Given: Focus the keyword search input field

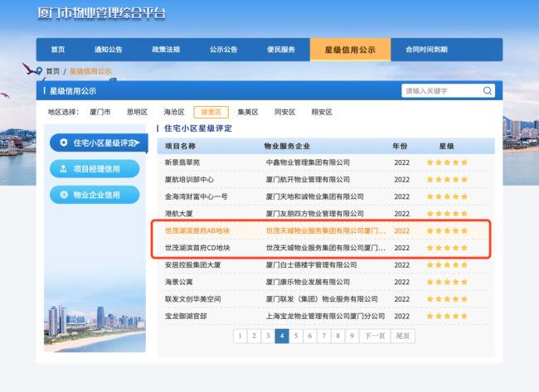Looking at the screenshot, I should click(x=442, y=90).
